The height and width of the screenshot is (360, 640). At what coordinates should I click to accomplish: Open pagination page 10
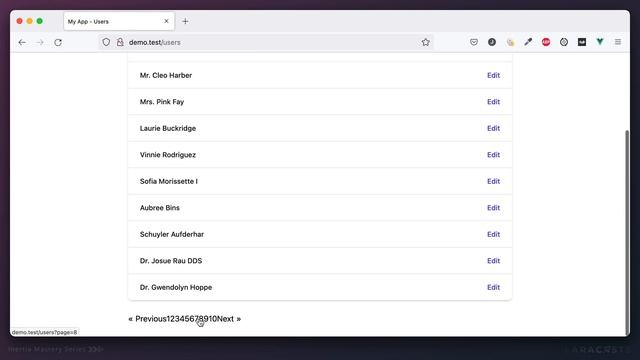[x=212, y=319]
